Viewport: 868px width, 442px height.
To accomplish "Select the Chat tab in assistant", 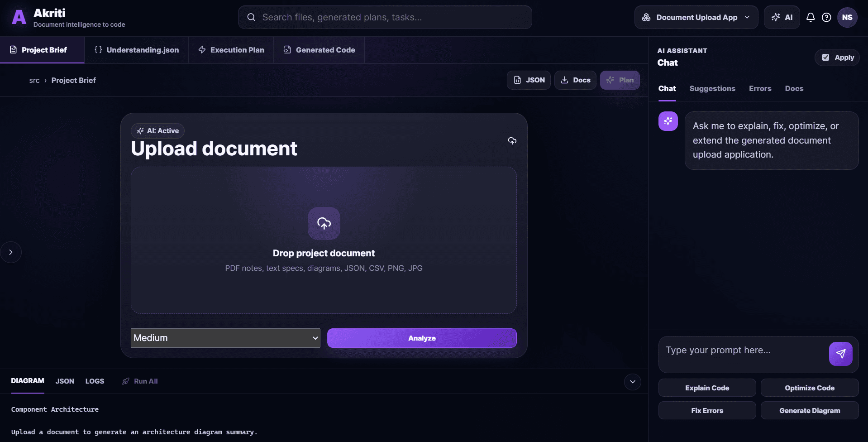I will pos(667,89).
